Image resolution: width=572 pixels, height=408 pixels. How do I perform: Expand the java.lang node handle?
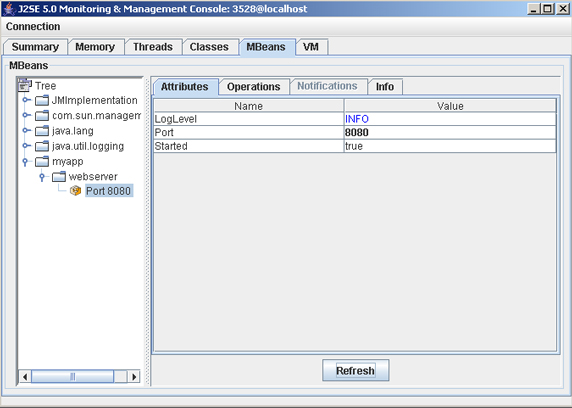pos(26,130)
